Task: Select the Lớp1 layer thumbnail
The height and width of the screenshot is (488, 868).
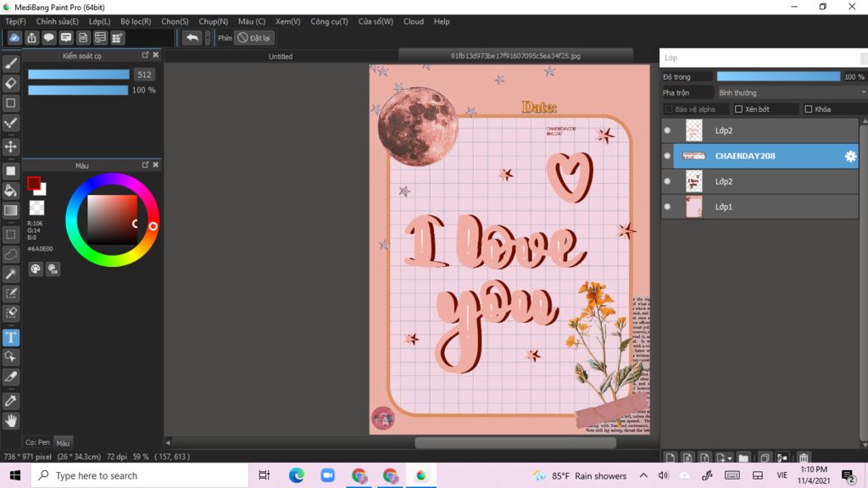Action: (693, 207)
